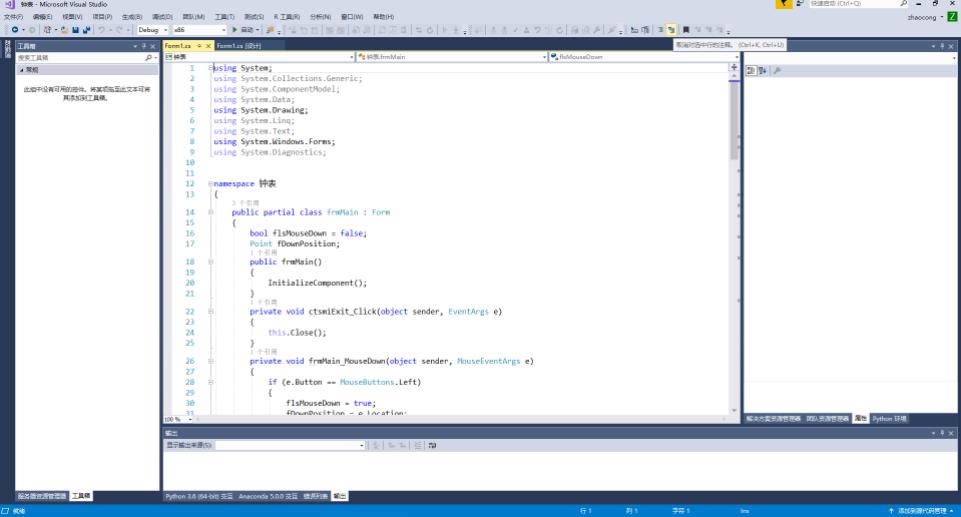This screenshot has height=517, width=961.
Task: Click the comment selected lines toolbar icon
Action: [660, 30]
